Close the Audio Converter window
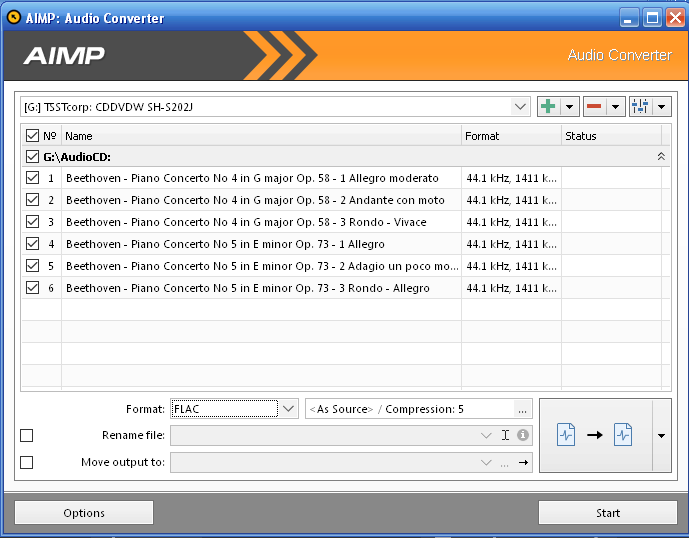Viewport: 689px width, 538px height. 675,18
